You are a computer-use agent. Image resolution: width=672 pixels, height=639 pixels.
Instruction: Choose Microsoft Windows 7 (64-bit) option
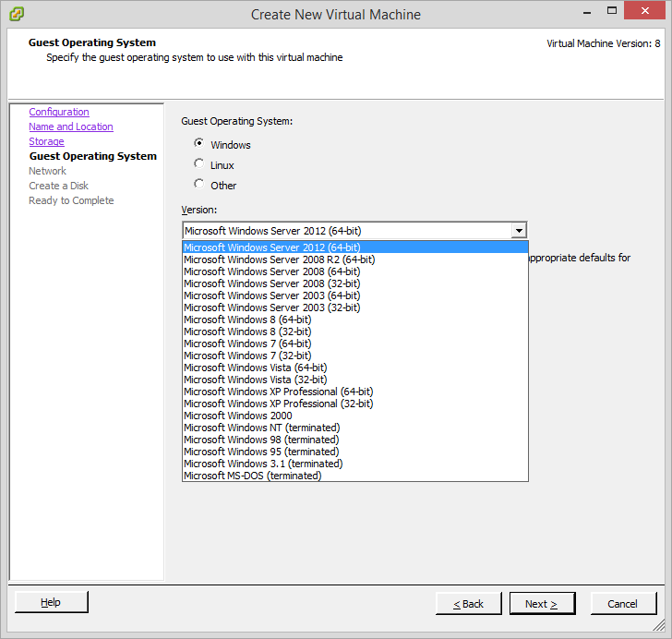tap(247, 344)
